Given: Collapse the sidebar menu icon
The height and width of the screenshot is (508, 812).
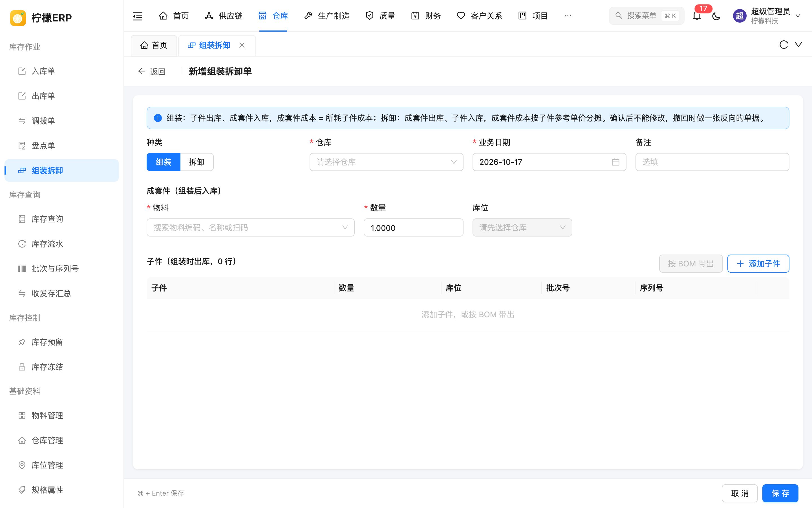Looking at the screenshot, I should pyautogui.click(x=138, y=16).
